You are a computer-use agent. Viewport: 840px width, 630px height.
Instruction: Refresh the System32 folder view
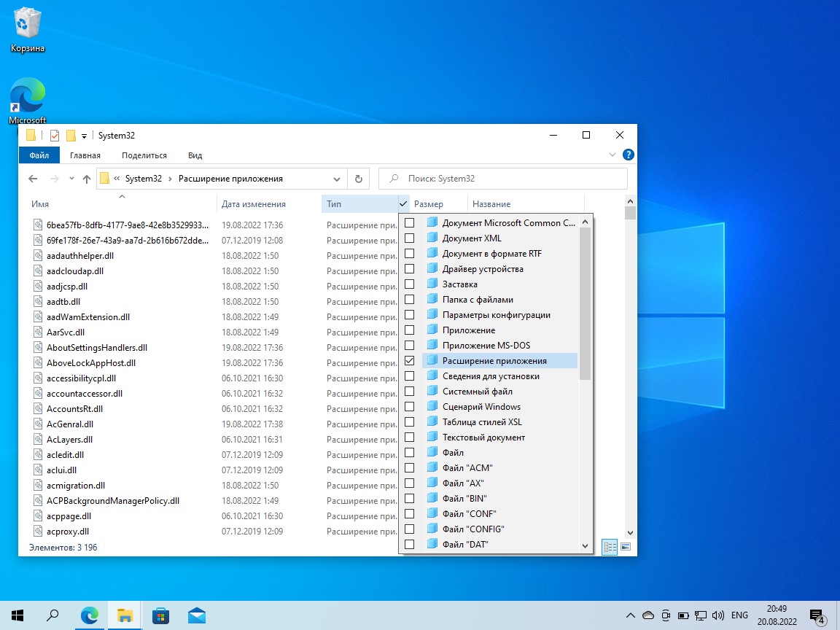point(359,179)
